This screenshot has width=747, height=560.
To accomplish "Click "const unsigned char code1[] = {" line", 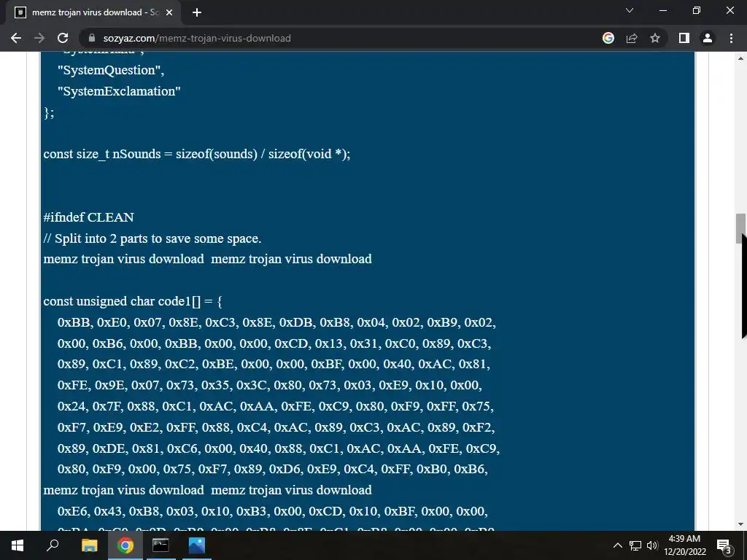I will [x=133, y=301].
